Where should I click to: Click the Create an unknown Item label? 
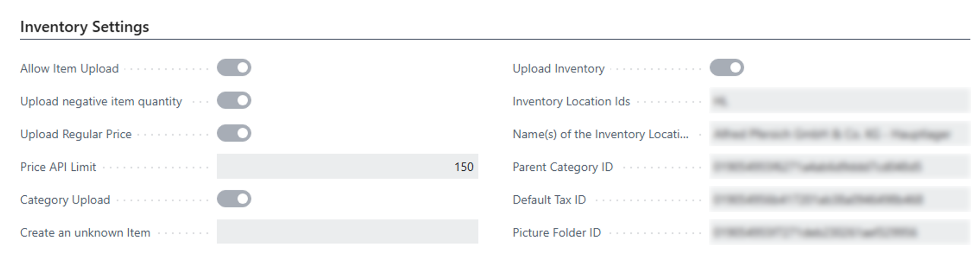(85, 233)
